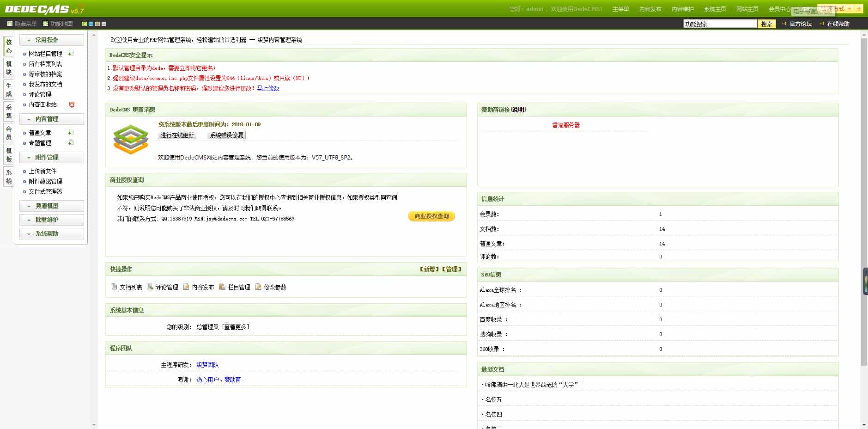Click the 修改参数 shortcut icon
Screen dimensions: 868x429
[x=258, y=287]
